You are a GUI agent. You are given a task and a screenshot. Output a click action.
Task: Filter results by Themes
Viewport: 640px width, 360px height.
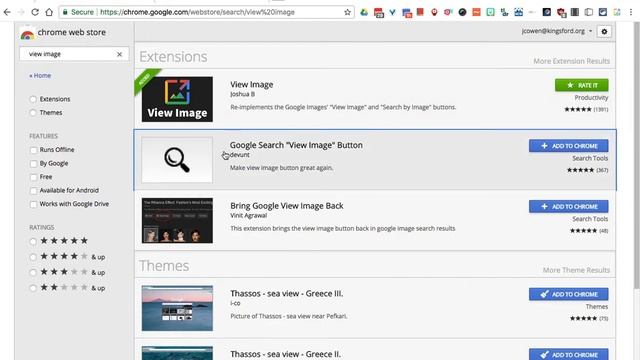[33, 113]
